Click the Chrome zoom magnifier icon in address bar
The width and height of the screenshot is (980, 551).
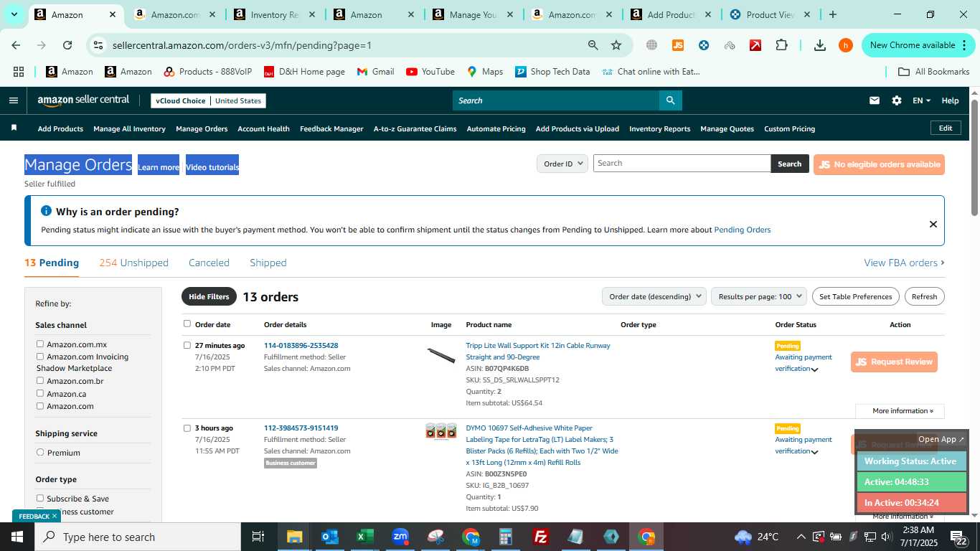(x=593, y=45)
